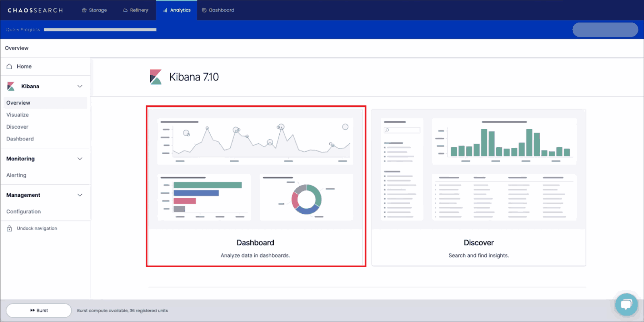This screenshot has width=644, height=322.
Task: Click the Dashboard card title
Action: (x=255, y=243)
